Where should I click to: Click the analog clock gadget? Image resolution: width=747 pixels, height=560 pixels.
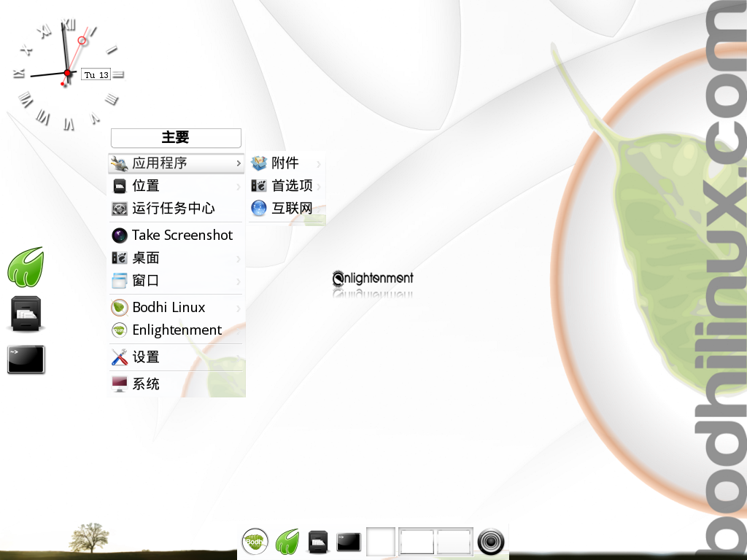(67, 74)
